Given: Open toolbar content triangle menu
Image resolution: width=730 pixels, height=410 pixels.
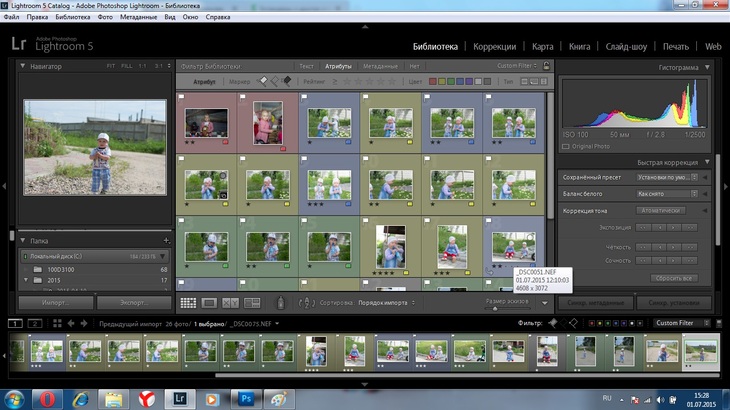Looking at the screenshot, I should (545, 303).
